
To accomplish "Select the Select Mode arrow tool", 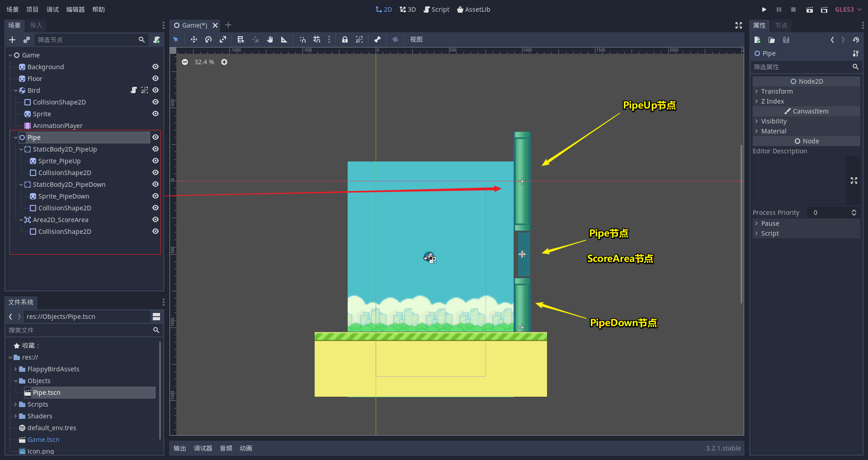I will pyautogui.click(x=176, y=40).
